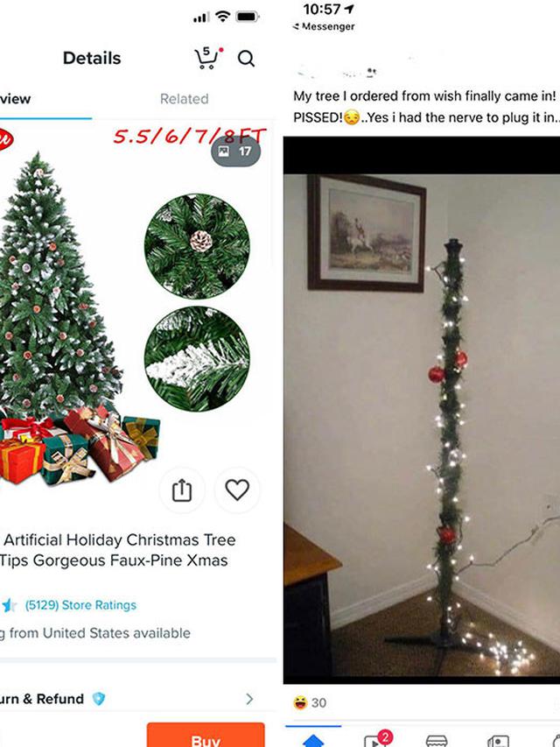View the pine cone close-up thumbnail

(197, 246)
